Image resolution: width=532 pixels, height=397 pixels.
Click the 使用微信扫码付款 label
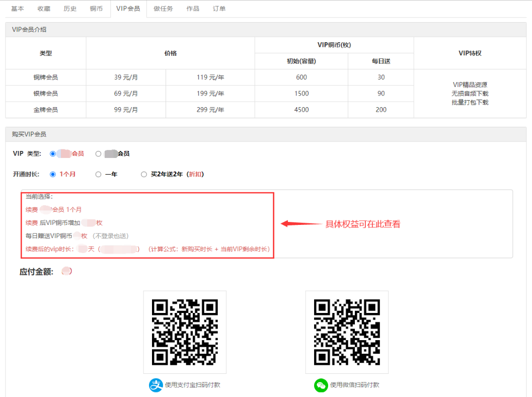(x=355, y=385)
